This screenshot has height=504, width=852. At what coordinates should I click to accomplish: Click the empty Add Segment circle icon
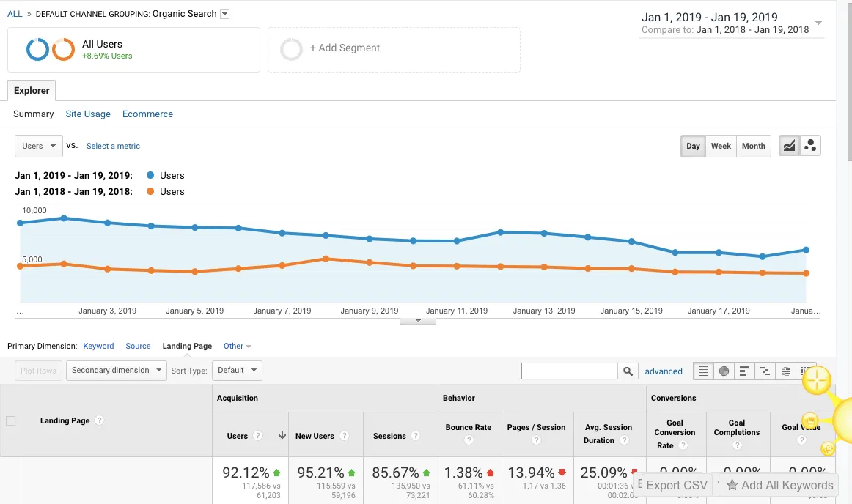point(291,49)
